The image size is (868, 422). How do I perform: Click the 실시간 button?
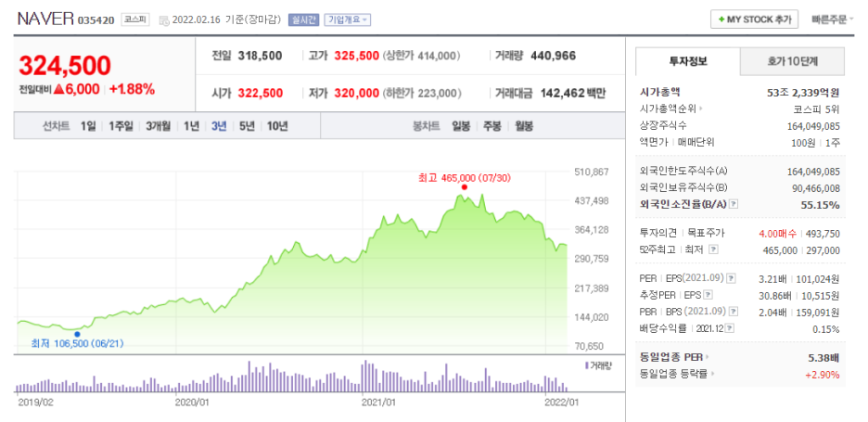coord(303,19)
